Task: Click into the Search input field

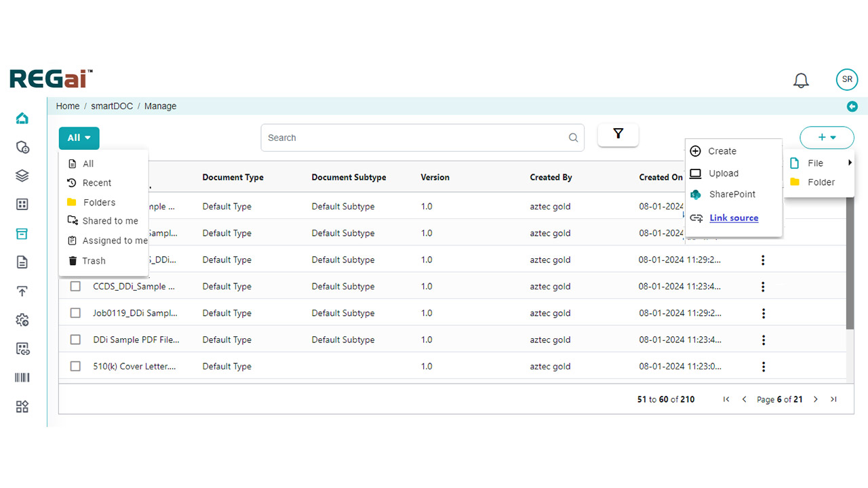Action: click(415, 138)
